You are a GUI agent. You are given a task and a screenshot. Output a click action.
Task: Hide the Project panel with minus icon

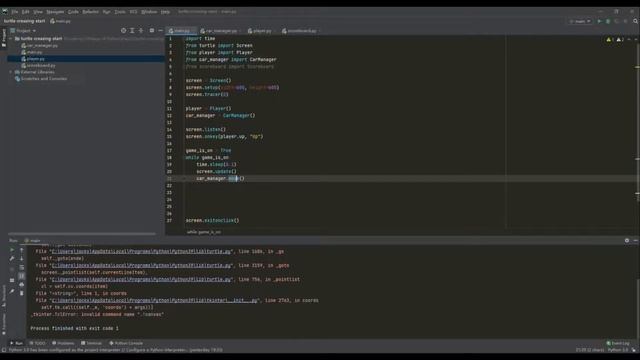160,31
